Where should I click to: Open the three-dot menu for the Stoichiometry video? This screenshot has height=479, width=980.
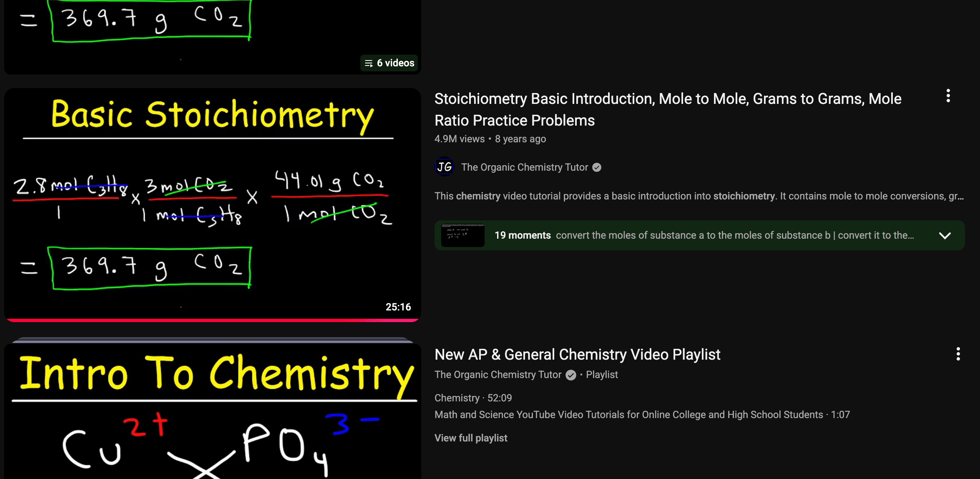click(x=948, y=96)
